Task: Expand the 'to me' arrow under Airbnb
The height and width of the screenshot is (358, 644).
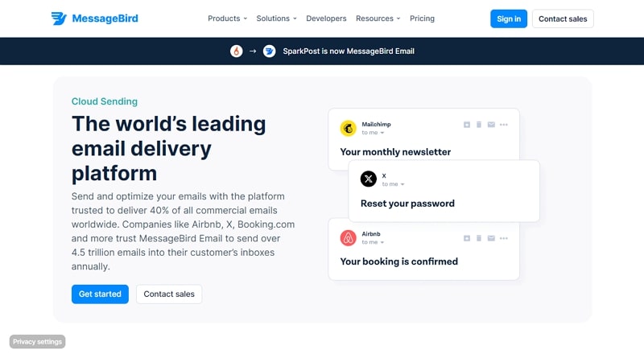Action: click(x=382, y=242)
